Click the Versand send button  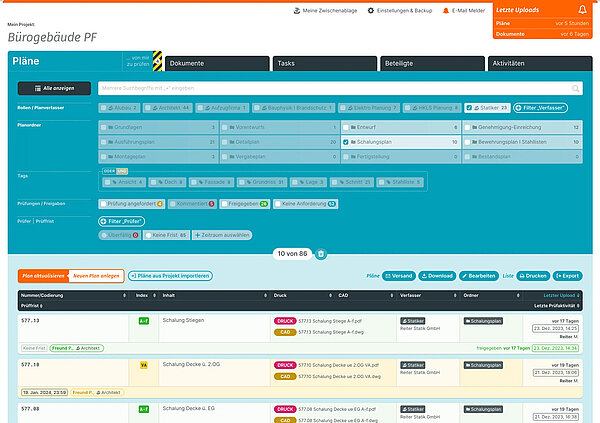pyautogui.click(x=398, y=275)
